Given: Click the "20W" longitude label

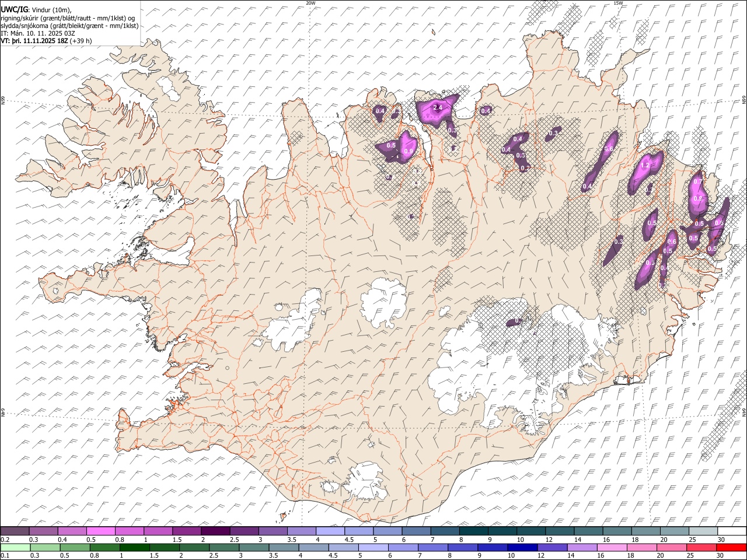Looking at the screenshot, I should 311,3.
